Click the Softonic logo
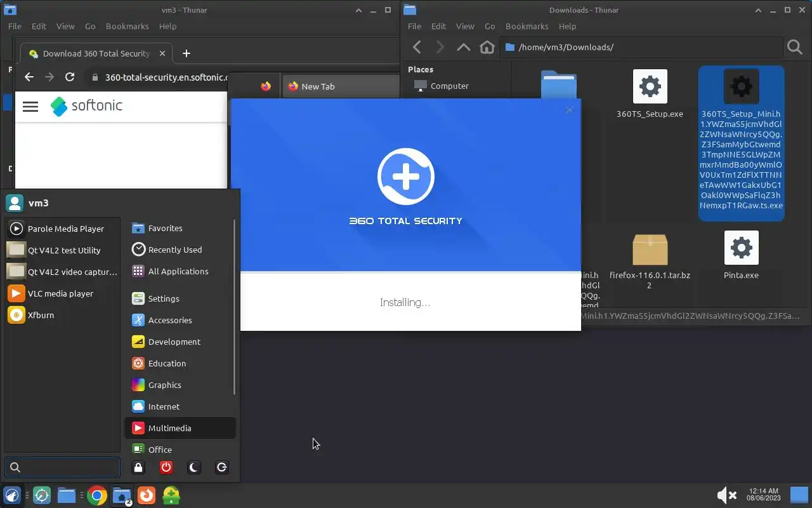Image resolution: width=812 pixels, height=508 pixels. (87, 106)
